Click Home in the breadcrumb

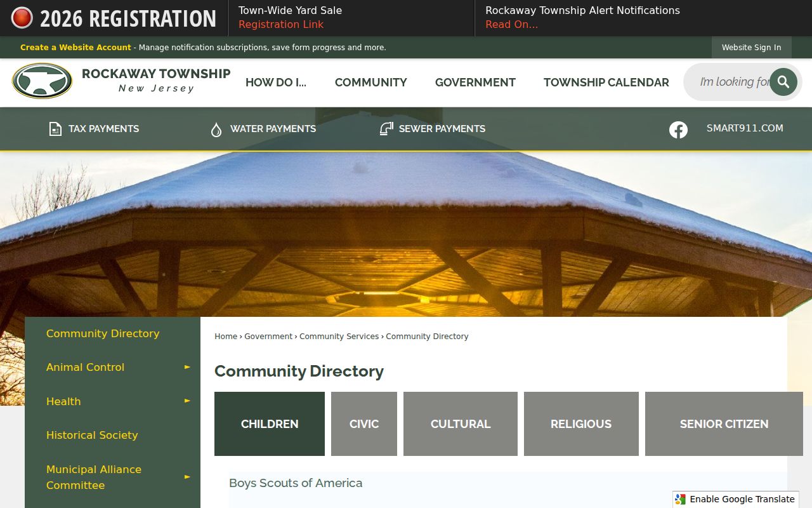tap(226, 337)
